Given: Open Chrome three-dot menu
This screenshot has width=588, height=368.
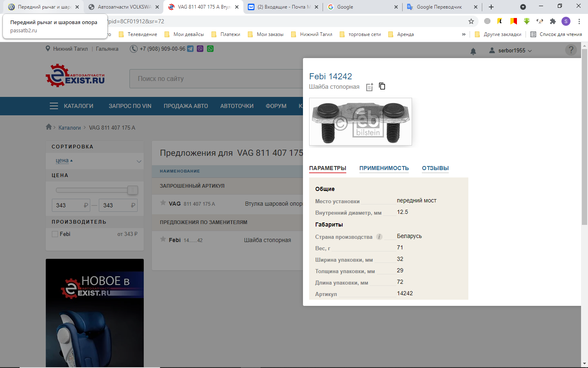Looking at the screenshot, I should [579, 21].
